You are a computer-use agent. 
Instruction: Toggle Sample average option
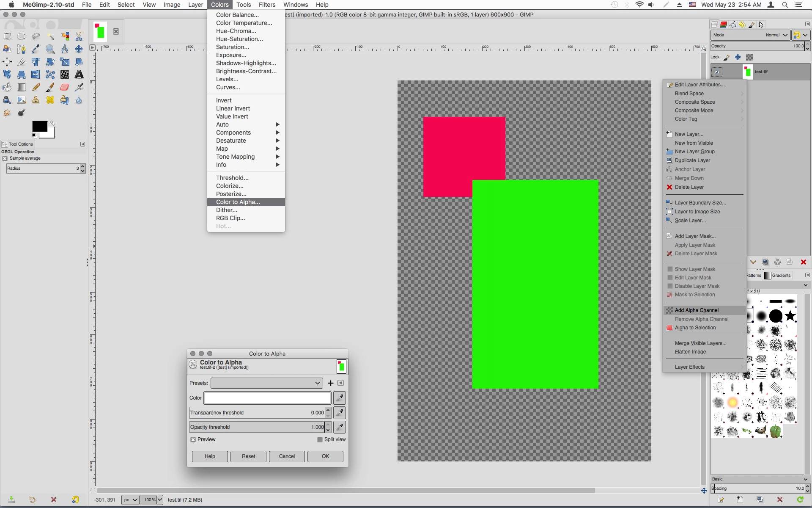[x=5, y=158]
